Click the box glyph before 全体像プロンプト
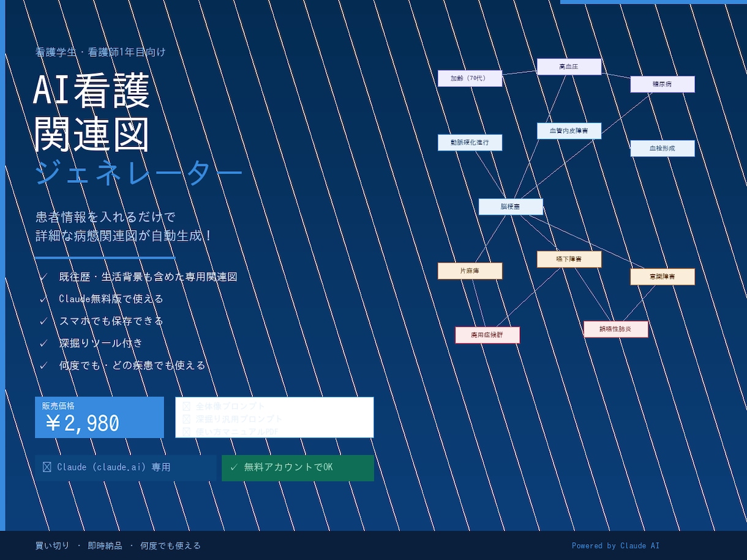 click(x=187, y=406)
